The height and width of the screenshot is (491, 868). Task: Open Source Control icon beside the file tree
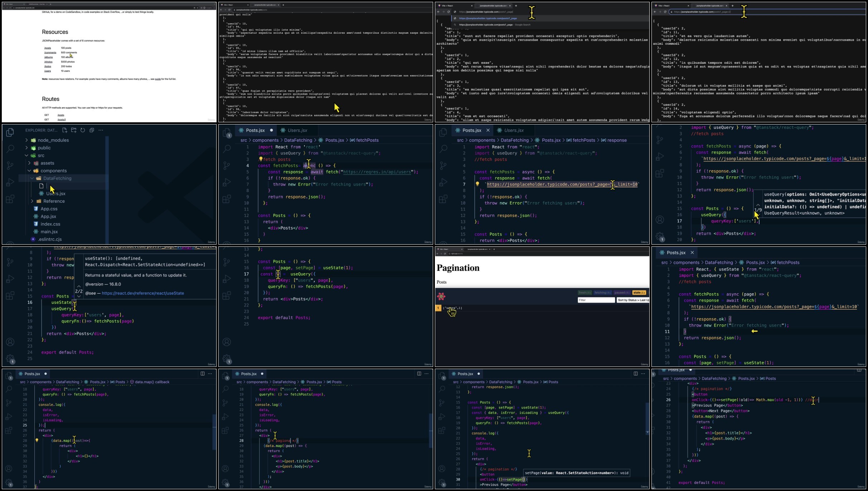click(x=10, y=165)
